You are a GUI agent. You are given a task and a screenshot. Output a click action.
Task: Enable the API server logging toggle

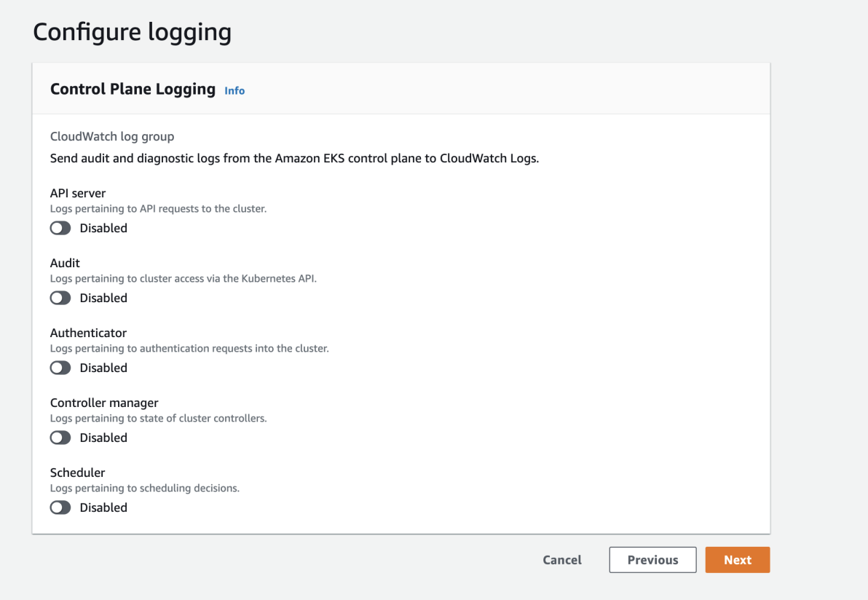click(x=60, y=228)
